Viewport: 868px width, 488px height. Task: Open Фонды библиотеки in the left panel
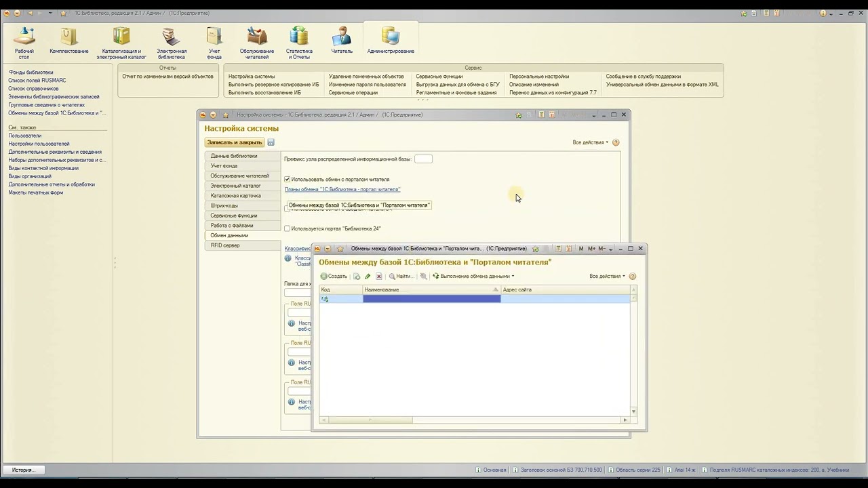tap(31, 73)
